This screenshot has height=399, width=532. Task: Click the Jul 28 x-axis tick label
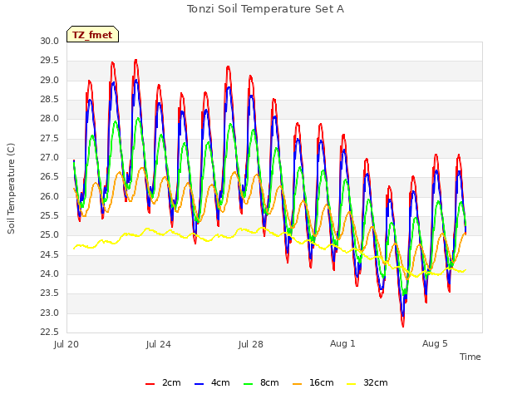point(251,344)
